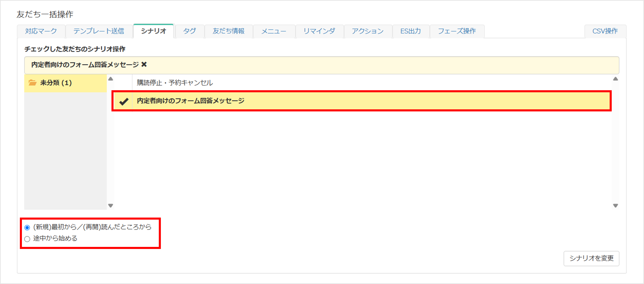Select 途中から始める radio option

(27, 239)
